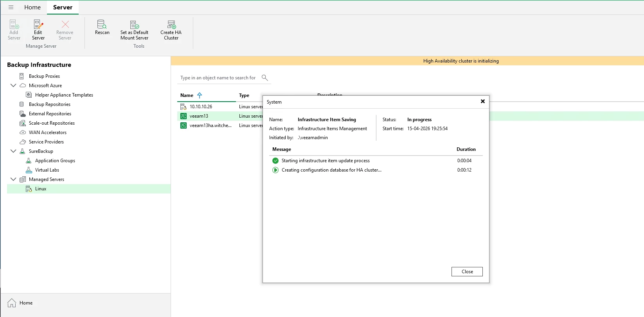Open Helper Appliance Templates node
The width and height of the screenshot is (644, 317).
pos(64,95)
